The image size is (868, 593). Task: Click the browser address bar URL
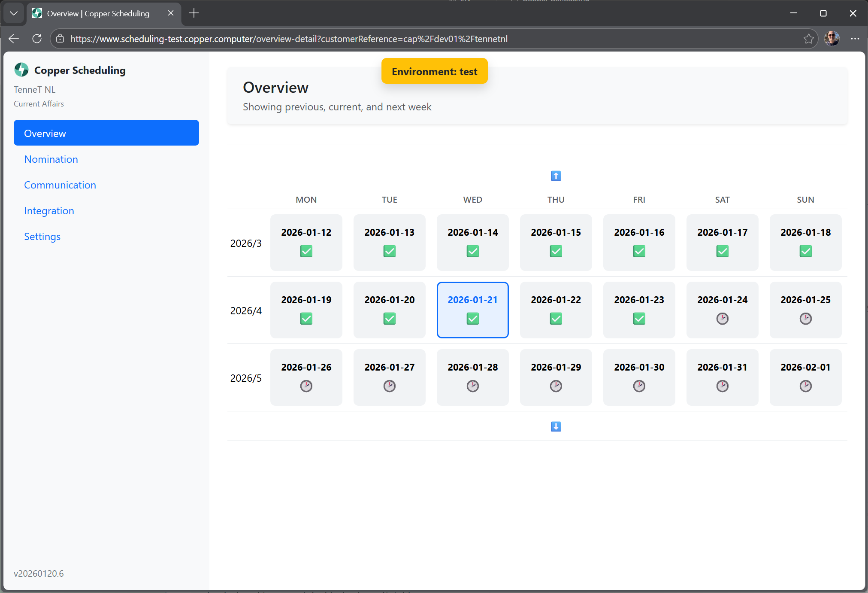click(x=289, y=39)
